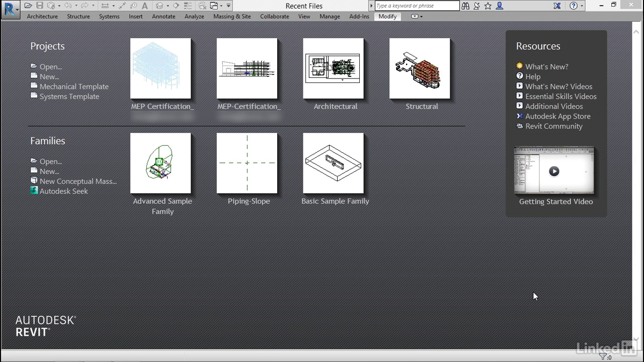Click the ribbon panel display toggle button
Viewport: 644px width, 362px height.
pos(415,17)
